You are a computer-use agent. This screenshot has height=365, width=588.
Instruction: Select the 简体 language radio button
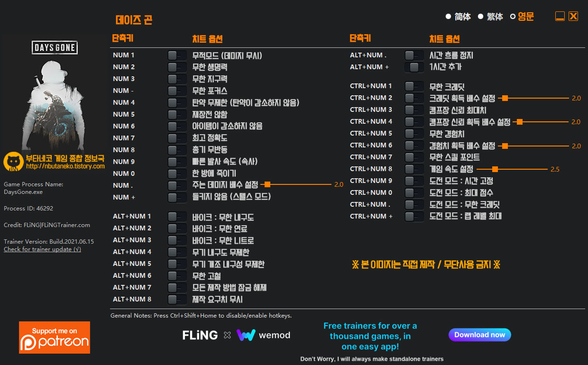pos(449,17)
